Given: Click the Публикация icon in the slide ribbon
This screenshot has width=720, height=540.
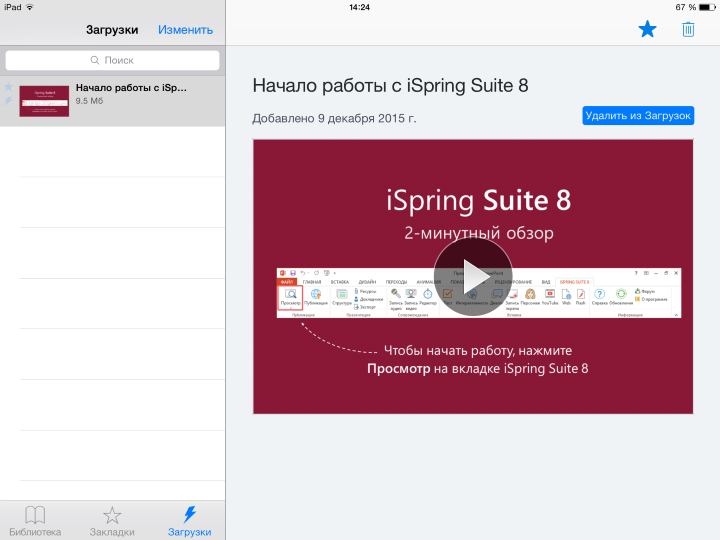Looking at the screenshot, I should tap(316, 297).
